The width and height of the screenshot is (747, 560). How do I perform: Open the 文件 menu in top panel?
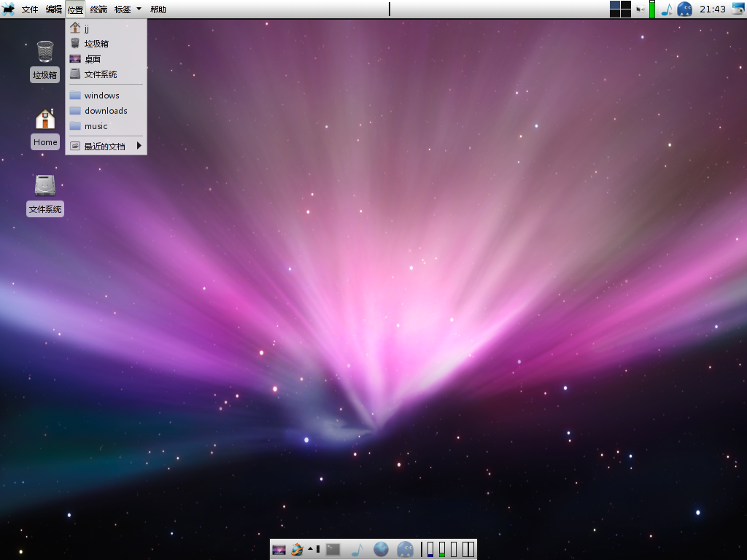pyautogui.click(x=29, y=9)
